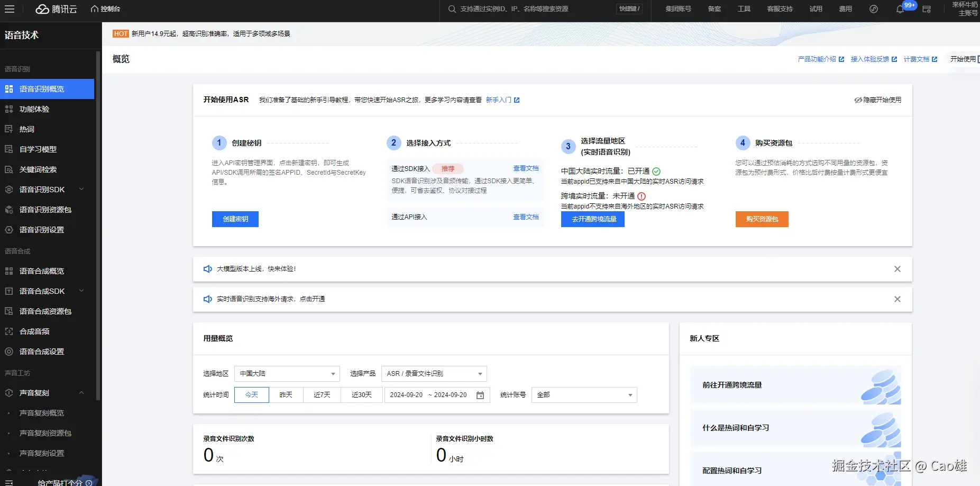Open the 工具 top menu
980x486 pixels.
coord(744,9)
